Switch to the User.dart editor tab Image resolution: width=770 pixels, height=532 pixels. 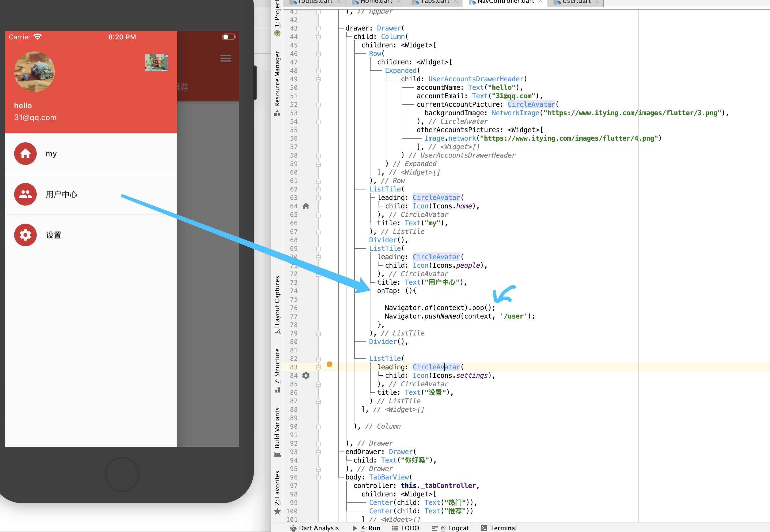coord(576,2)
